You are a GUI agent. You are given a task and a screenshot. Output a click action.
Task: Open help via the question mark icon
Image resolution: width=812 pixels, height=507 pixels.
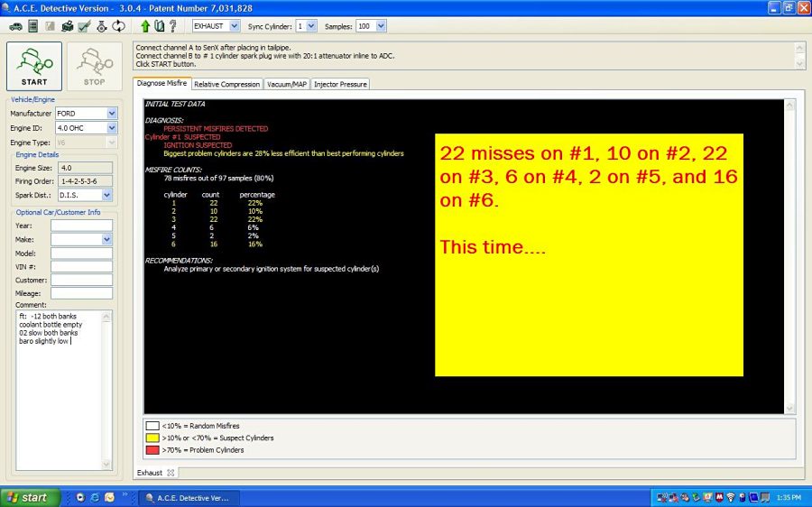pyautogui.click(x=172, y=26)
